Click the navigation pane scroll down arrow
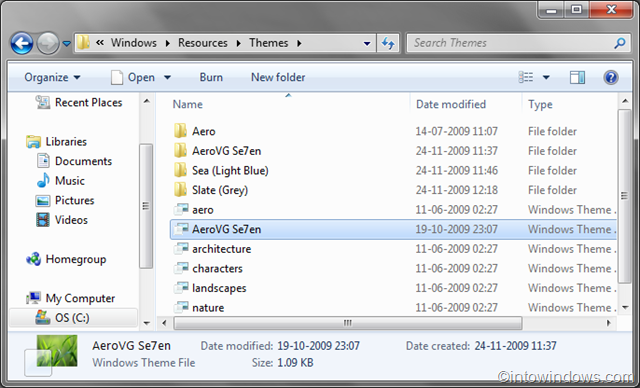This screenshot has width=640, height=388. (x=147, y=323)
